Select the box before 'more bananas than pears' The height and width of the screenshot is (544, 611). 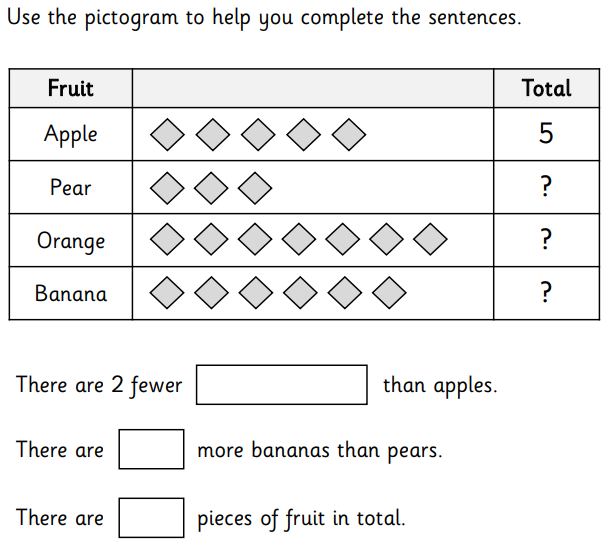tap(151, 449)
